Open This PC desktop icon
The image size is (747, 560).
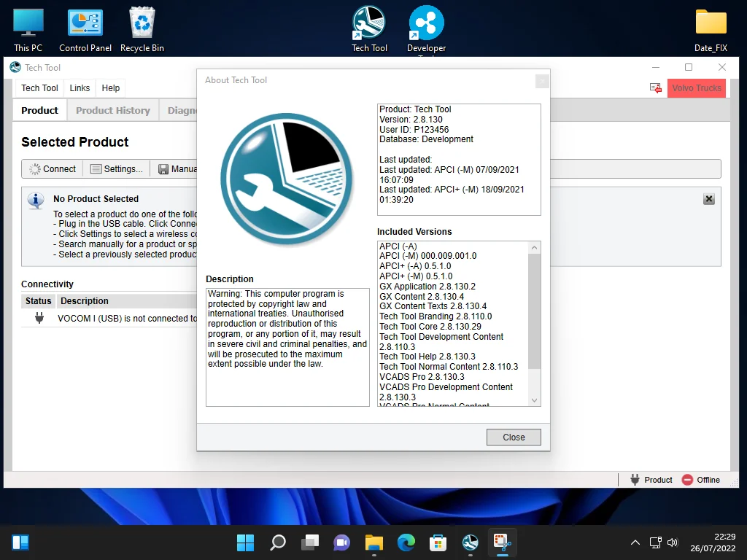pyautogui.click(x=28, y=30)
